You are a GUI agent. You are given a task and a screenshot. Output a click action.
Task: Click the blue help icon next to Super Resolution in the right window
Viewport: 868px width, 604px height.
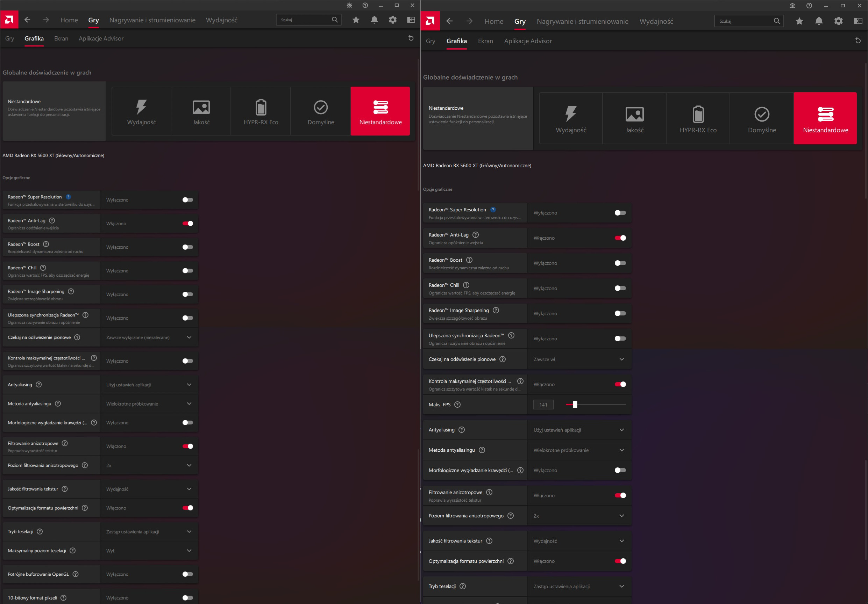point(493,210)
